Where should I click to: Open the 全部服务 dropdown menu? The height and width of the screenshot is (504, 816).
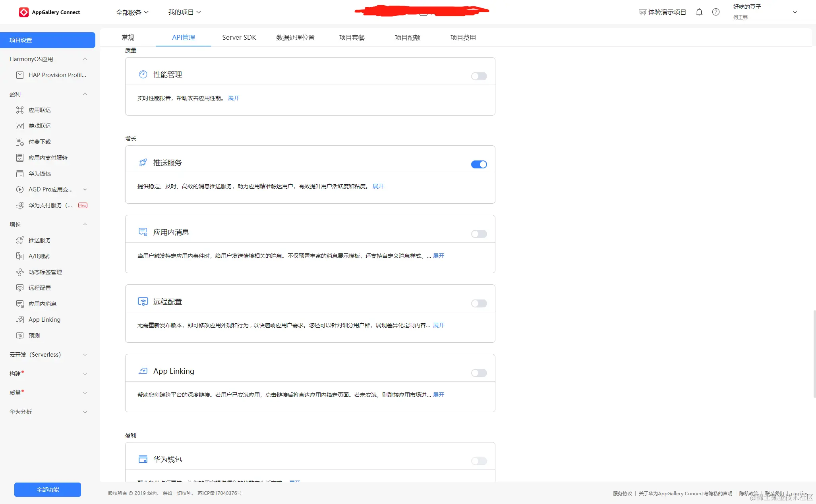click(132, 12)
